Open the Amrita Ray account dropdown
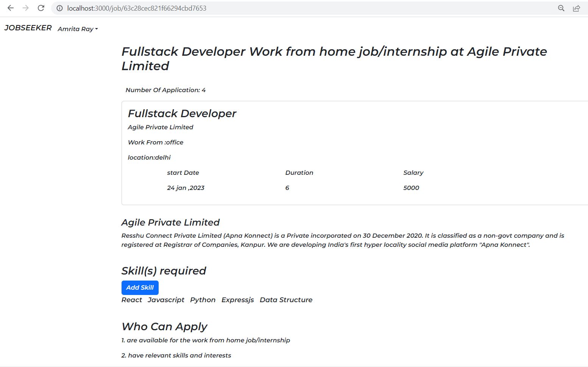 click(x=76, y=29)
